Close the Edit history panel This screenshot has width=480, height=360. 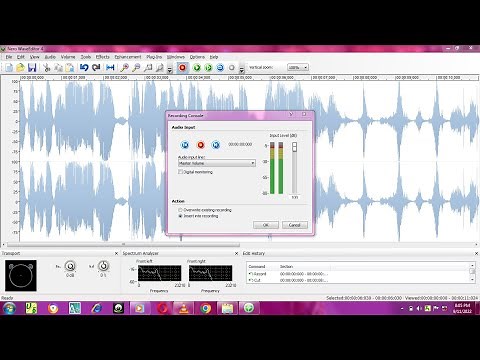coord(476,254)
